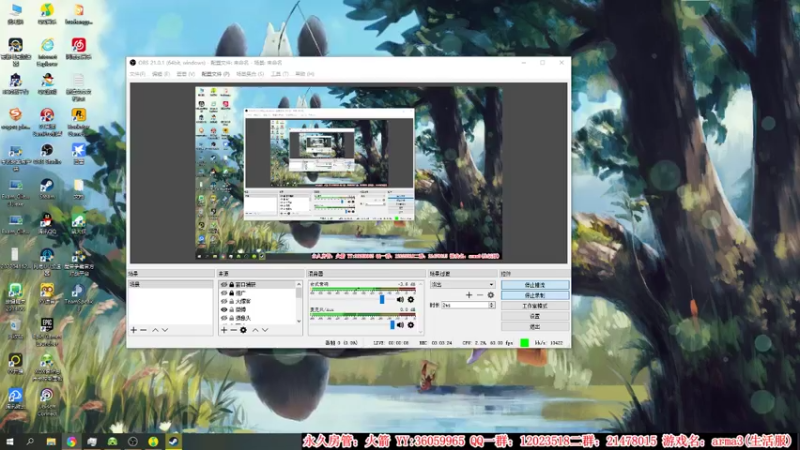This screenshot has height=450, width=800.
Task: Click mixer panel scroll down arrow
Action: pyautogui.click(x=421, y=331)
